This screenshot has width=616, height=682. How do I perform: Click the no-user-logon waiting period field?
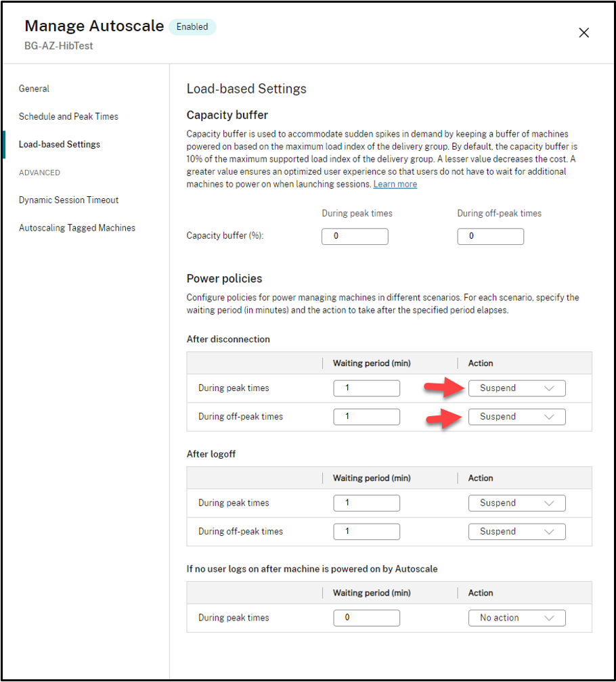(366, 618)
